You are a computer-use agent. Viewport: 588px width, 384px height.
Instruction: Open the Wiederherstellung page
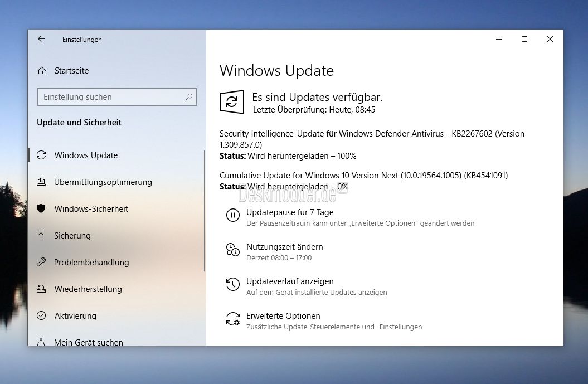point(88,289)
